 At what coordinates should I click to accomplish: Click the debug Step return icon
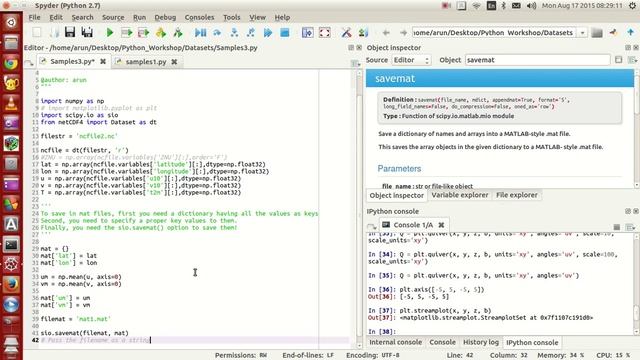[x=251, y=33]
